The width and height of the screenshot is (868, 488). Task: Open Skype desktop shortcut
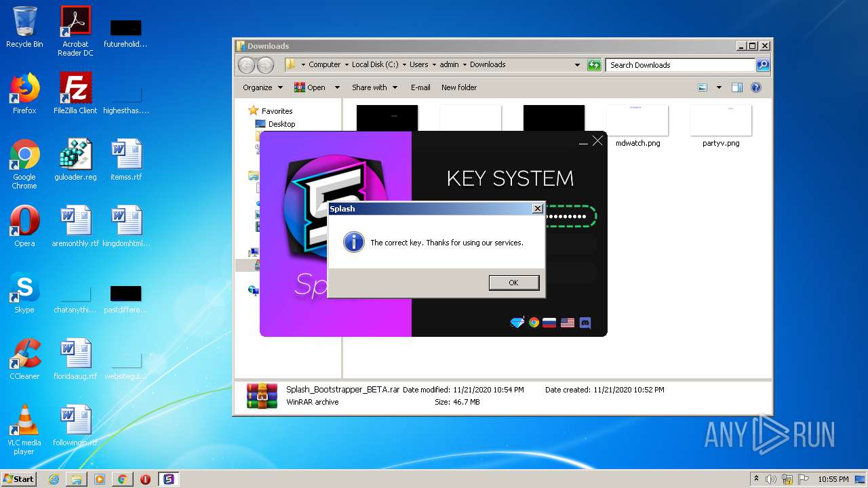pyautogui.click(x=24, y=293)
